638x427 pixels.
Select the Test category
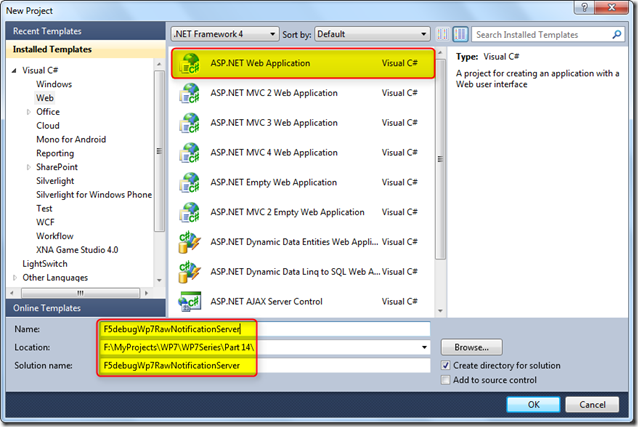click(x=44, y=209)
